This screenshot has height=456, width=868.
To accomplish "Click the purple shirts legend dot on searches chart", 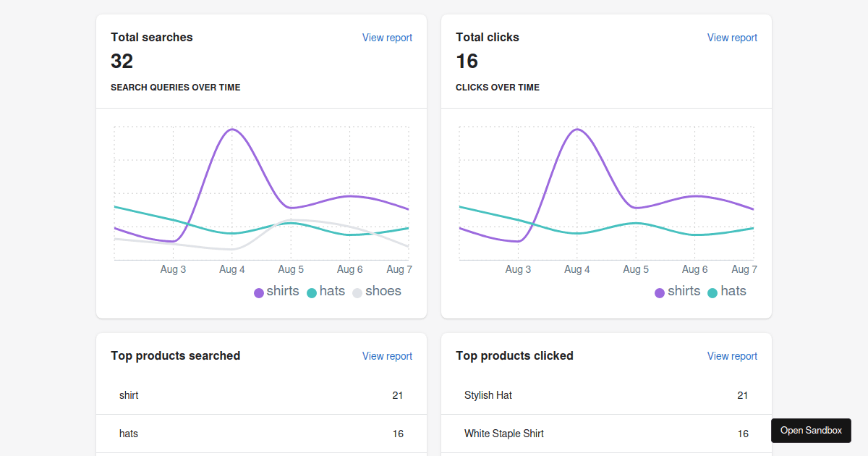I will click(259, 292).
